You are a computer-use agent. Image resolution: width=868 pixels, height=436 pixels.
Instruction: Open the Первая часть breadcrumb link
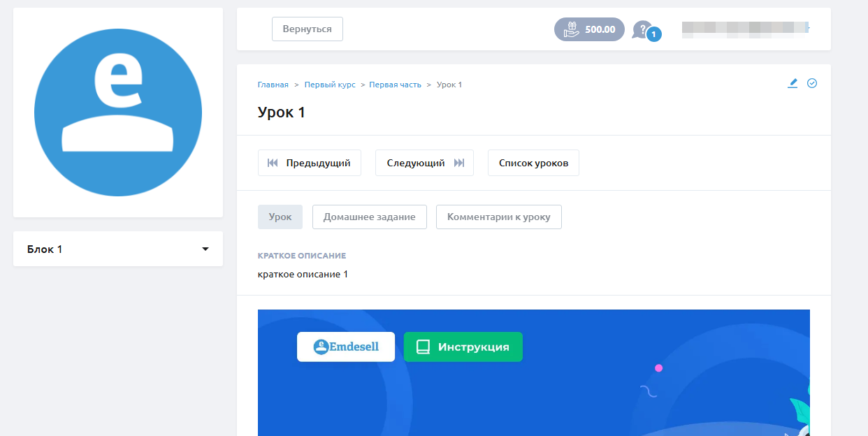point(396,85)
